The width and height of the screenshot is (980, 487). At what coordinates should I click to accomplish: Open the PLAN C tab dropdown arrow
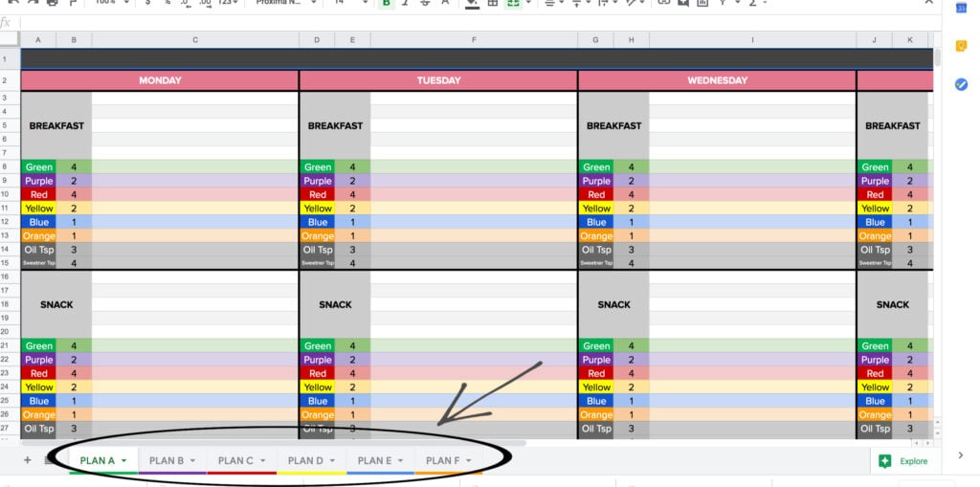262,461
